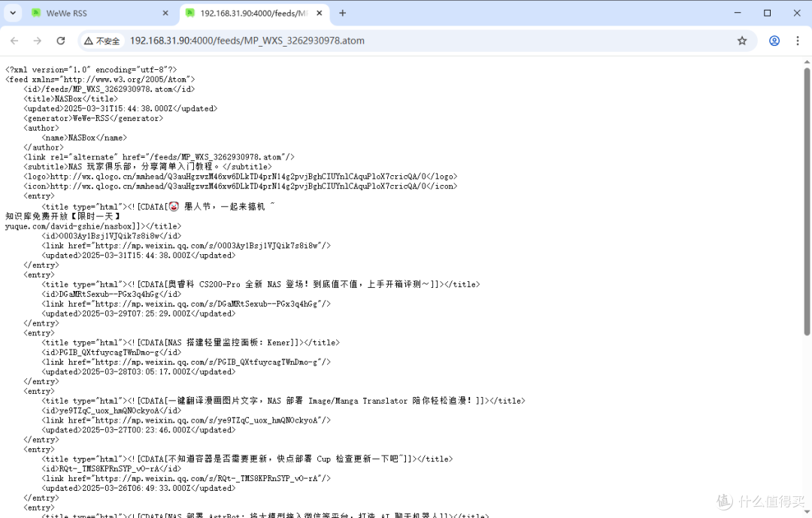Click the address bar to edit the URL
This screenshot has height=518, width=812.
point(301,41)
